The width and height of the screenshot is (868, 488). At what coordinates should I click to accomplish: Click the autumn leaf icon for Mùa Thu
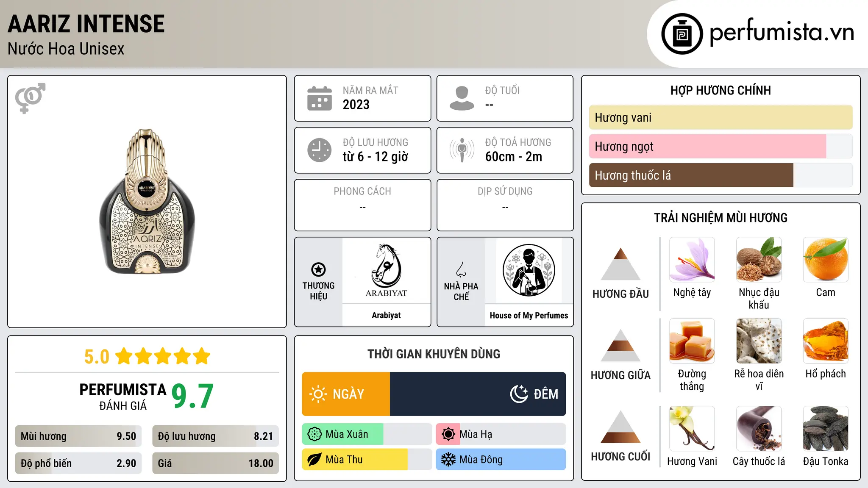(314, 460)
